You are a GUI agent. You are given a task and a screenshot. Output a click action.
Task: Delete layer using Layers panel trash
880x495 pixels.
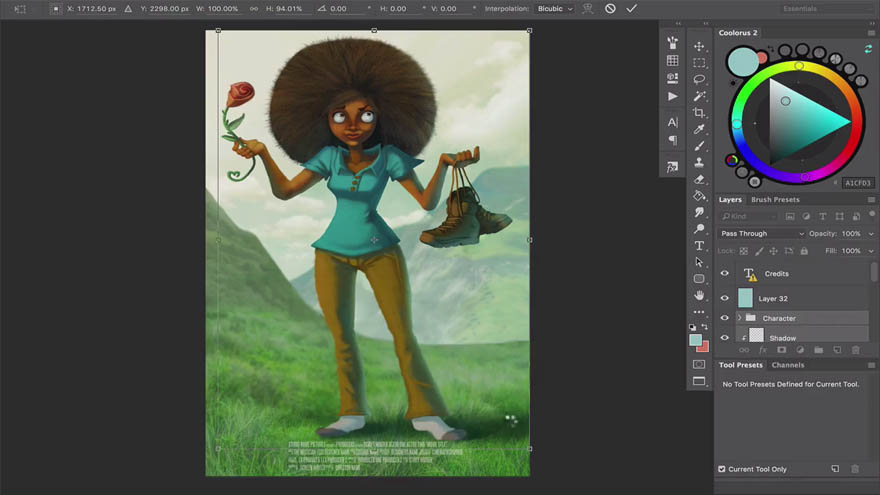[855, 350]
